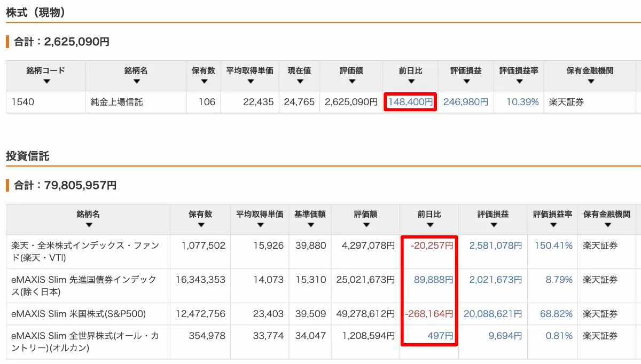The image size is (641, 364).
Task: Open 評価損益率 sort arrow in 投資信託 table
Action: click(552, 225)
